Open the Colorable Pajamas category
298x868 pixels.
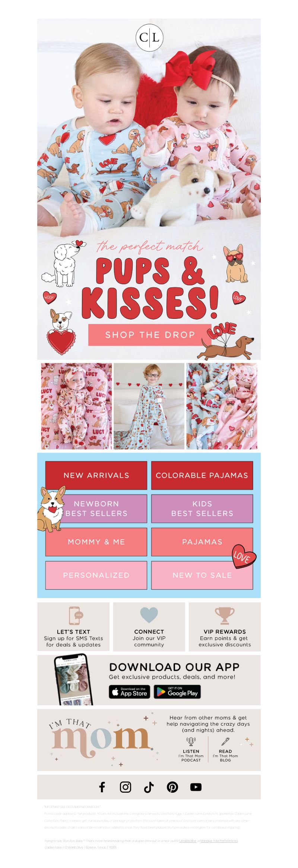202,475
